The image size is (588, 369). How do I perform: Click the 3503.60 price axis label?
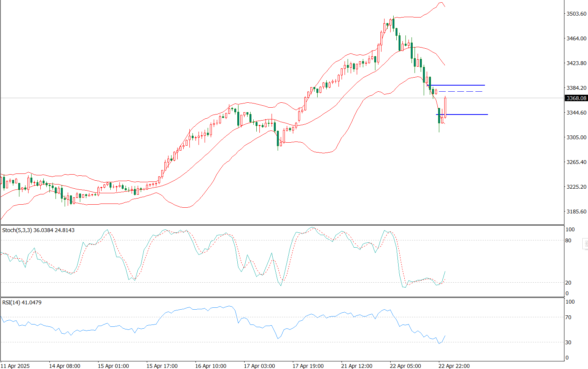tap(576, 14)
